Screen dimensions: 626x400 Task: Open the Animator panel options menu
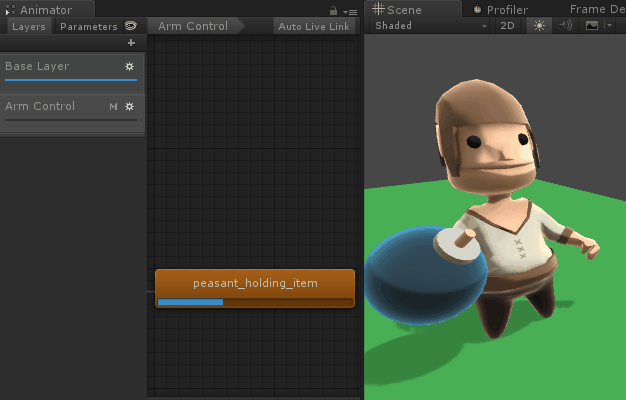(350, 11)
